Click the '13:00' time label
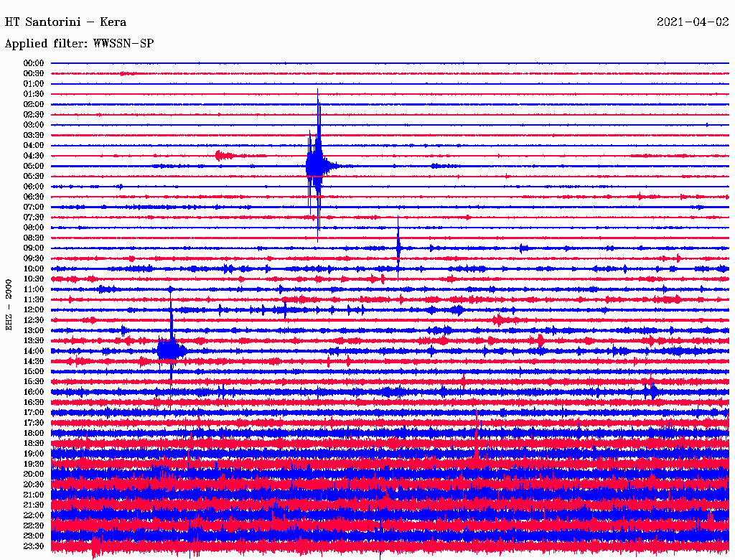This screenshot has width=735, height=560. pyautogui.click(x=33, y=330)
